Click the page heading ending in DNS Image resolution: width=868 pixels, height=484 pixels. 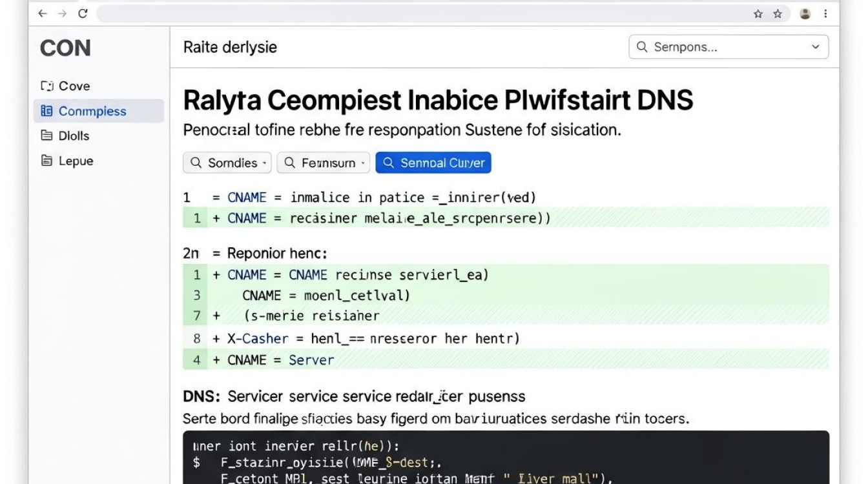click(x=438, y=101)
